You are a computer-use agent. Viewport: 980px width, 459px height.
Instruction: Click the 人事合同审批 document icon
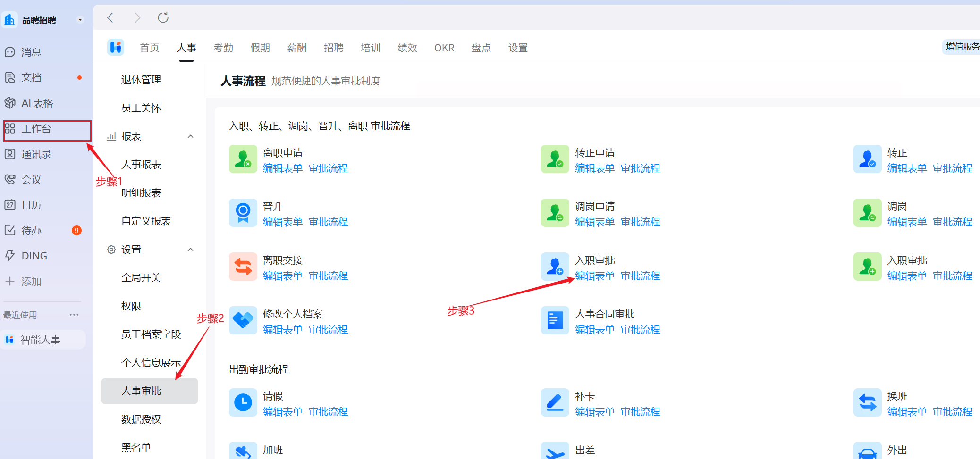tap(555, 320)
